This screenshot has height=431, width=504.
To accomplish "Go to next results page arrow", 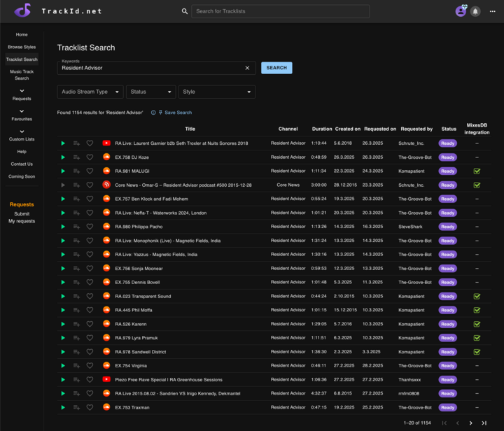I will 470,423.
